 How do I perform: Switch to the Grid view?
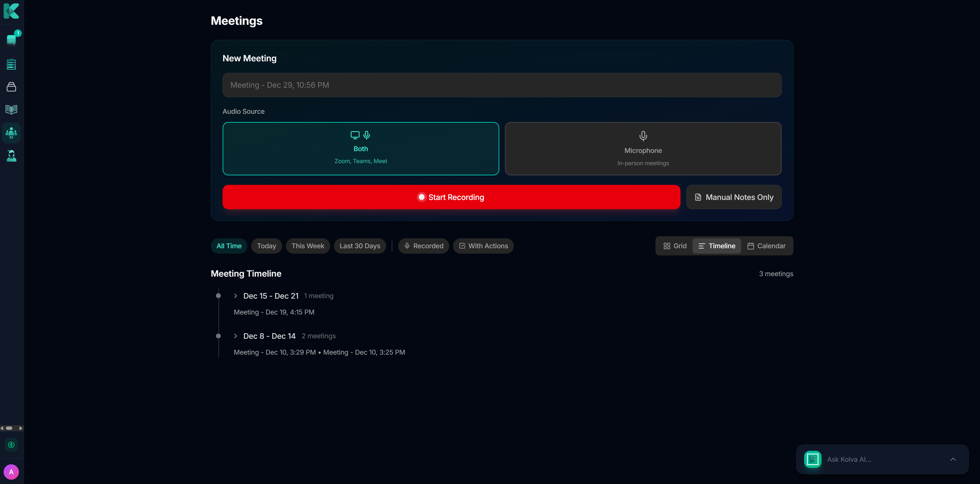pyautogui.click(x=675, y=246)
